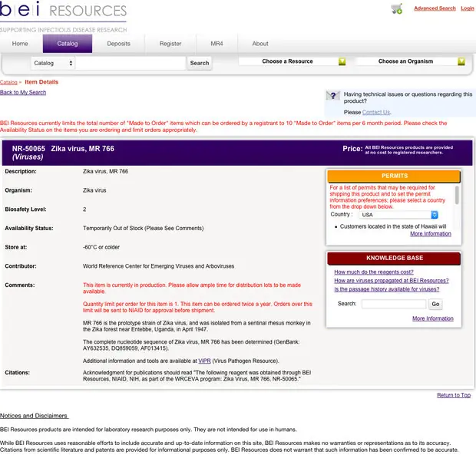Screen dimensions: 476x458
Task: Click the Catalog breadcrumb link
Action: coord(8,83)
